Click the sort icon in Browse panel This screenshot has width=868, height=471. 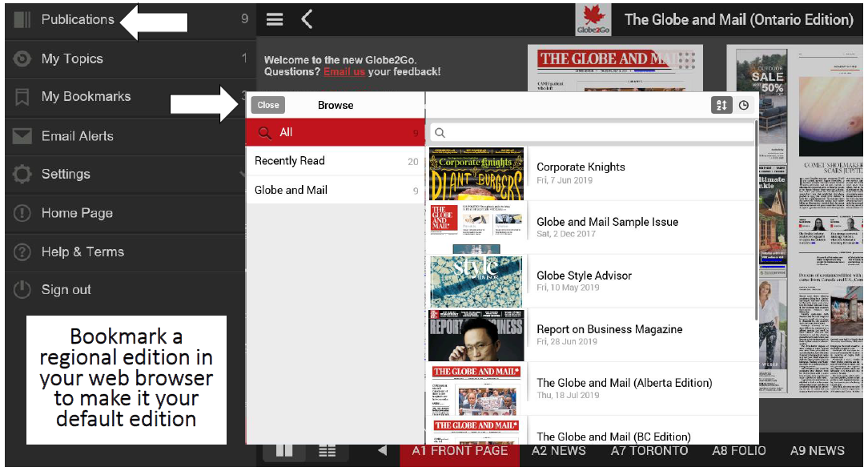click(x=721, y=105)
